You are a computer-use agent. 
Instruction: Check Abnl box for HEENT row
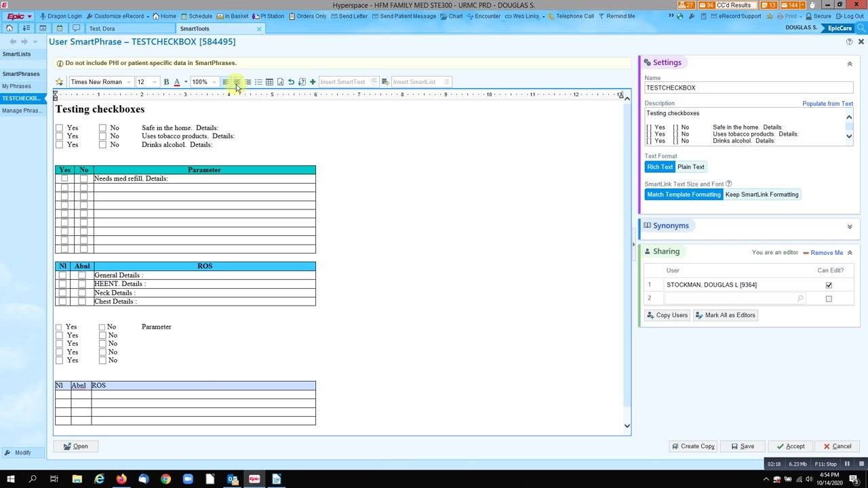82,284
